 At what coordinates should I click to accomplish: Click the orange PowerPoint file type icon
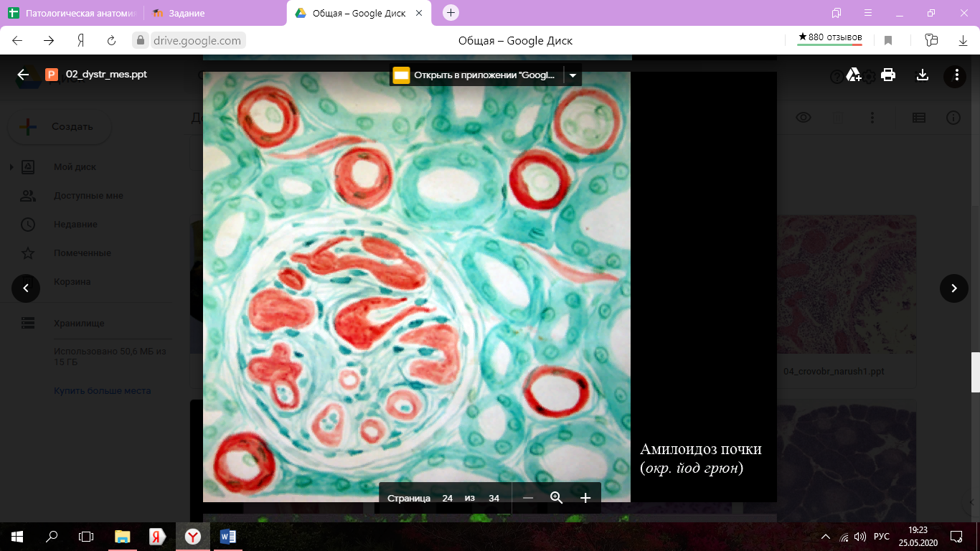click(52, 75)
